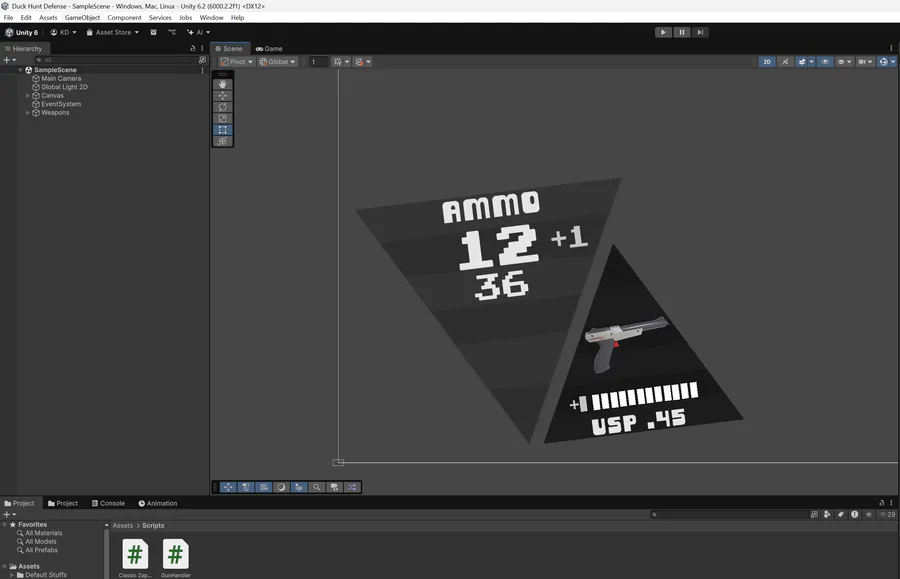The width and height of the screenshot is (900, 579).
Task: Select the Scale tool
Action: tap(223, 119)
